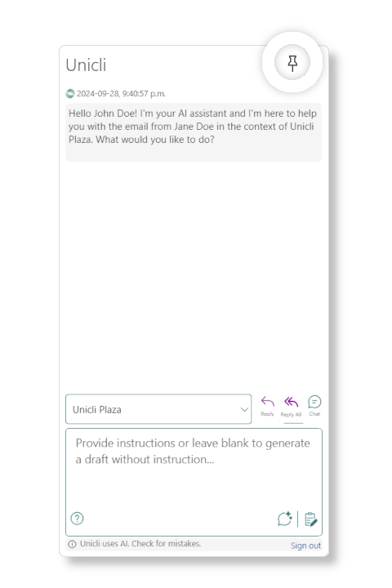Select the Reply All double-arrow icon
This screenshot has width=392, height=588.
pyautogui.click(x=291, y=402)
